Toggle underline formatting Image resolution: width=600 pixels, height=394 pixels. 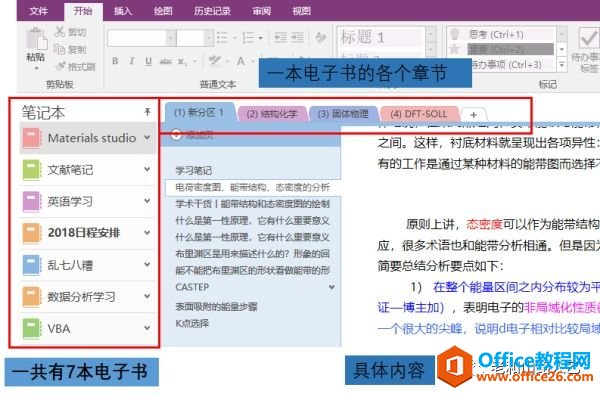[148, 61]
